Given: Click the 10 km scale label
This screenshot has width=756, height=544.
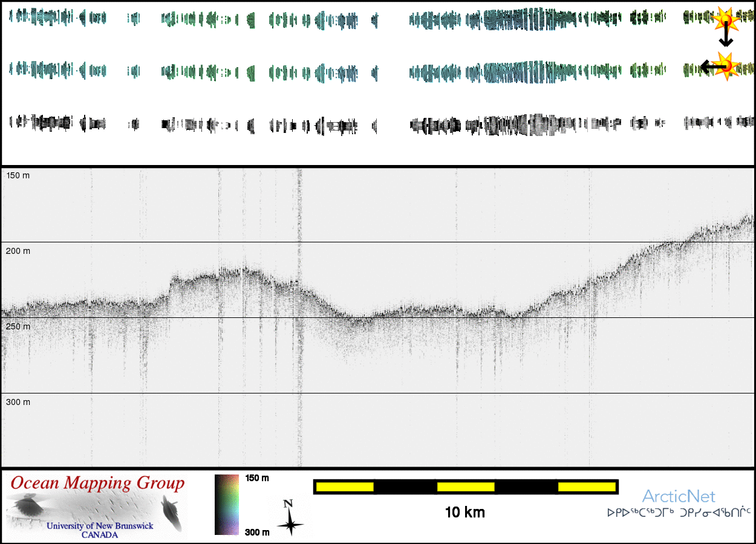Looking at the screenshot, I should pos(464,513).
